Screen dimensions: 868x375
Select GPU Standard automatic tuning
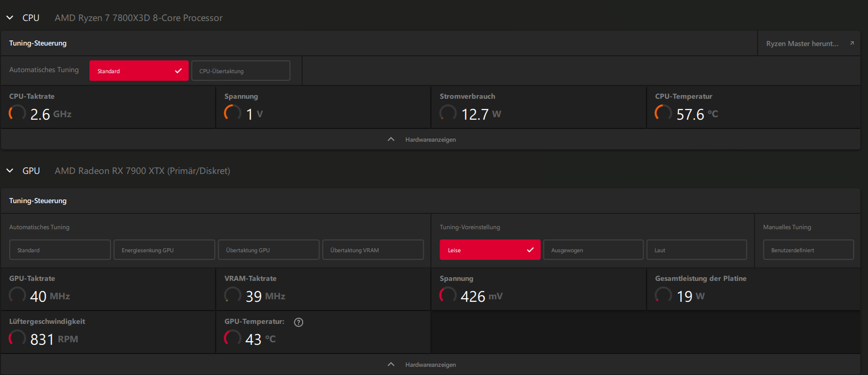point(60,250)
